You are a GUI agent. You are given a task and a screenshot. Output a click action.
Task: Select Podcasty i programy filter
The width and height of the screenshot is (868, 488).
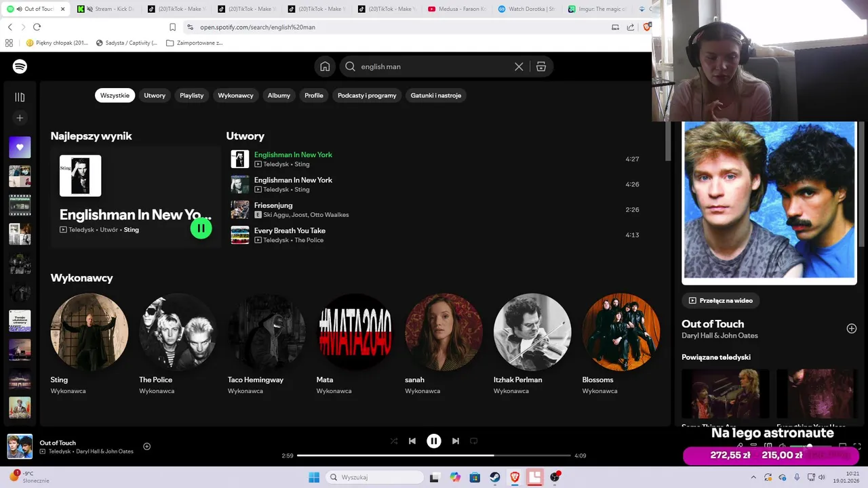point(367,96)
